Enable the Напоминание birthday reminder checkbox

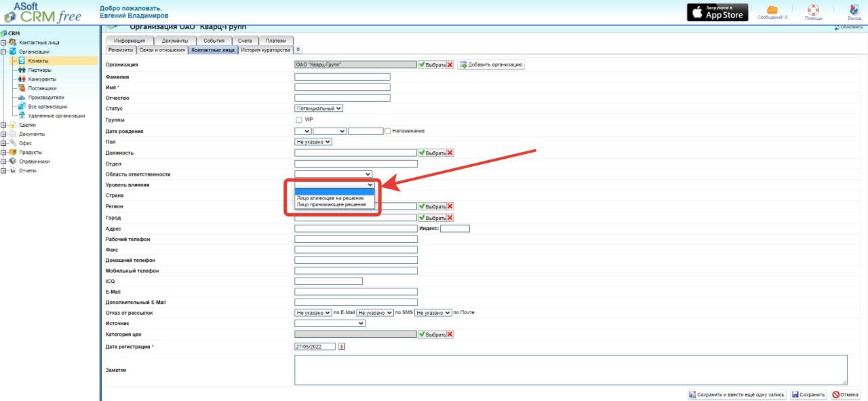[388, 131]
